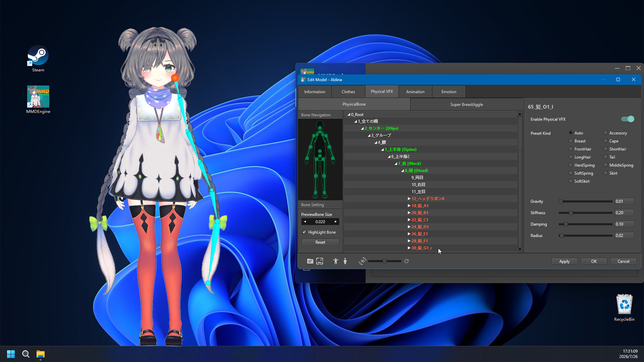
Task: Open Windows Start menu
Action: (x=11, y=354)
